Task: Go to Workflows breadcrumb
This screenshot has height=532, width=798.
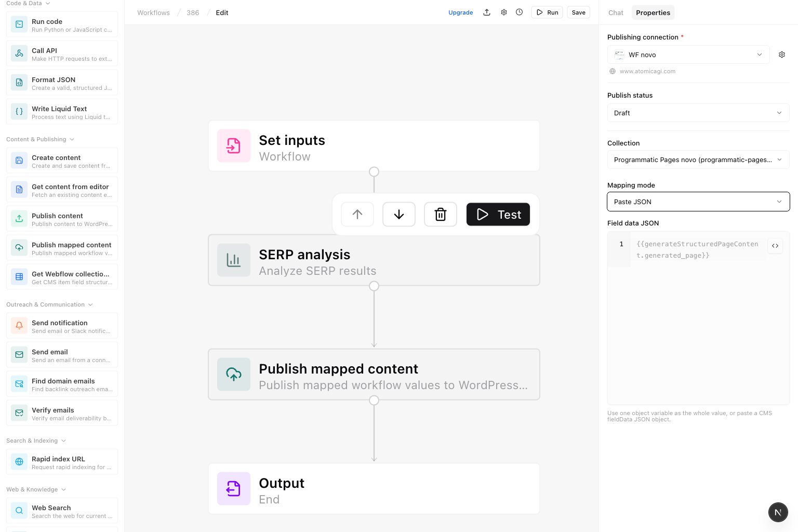Action: pos(153,12)
